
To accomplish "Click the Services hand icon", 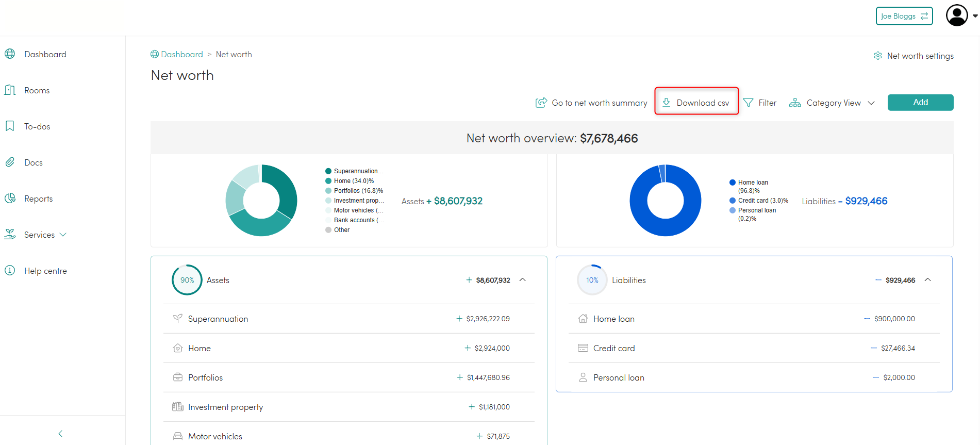I will [10, 234].
